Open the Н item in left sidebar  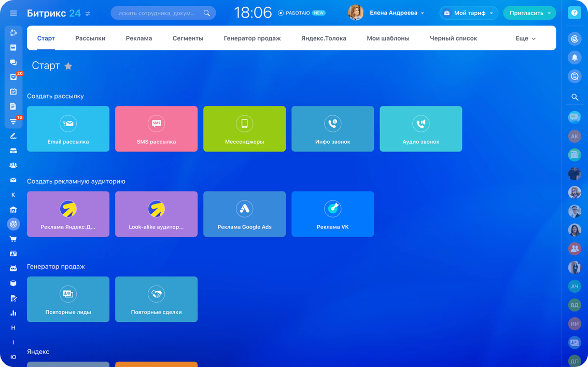(13, 328)
